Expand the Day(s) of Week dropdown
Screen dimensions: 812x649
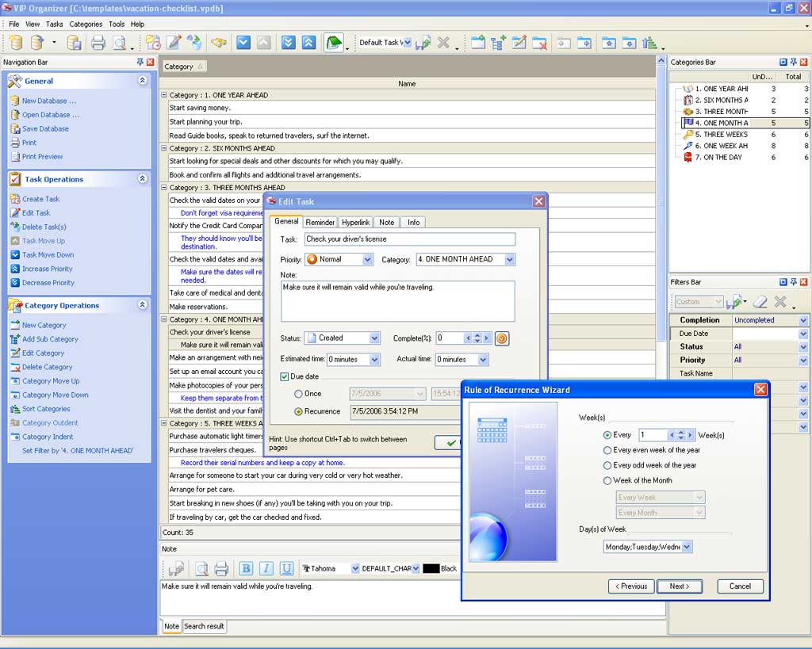point(687,547)
